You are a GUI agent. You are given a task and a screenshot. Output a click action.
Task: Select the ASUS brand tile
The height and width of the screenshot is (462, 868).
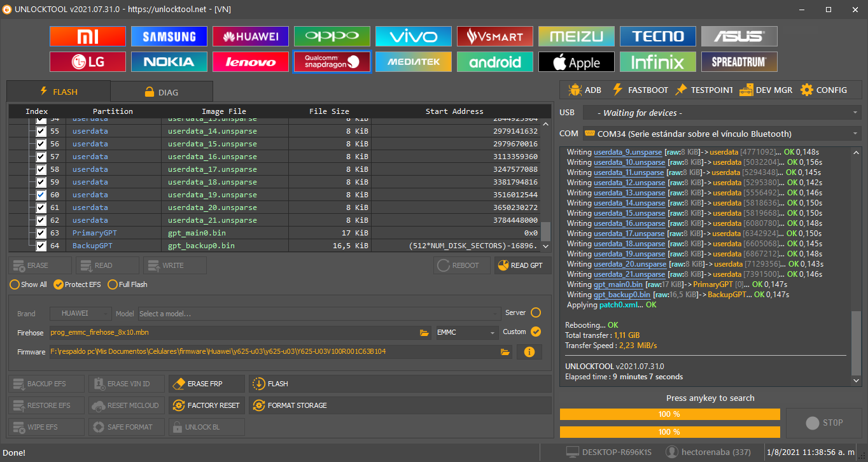coord(739,36)
